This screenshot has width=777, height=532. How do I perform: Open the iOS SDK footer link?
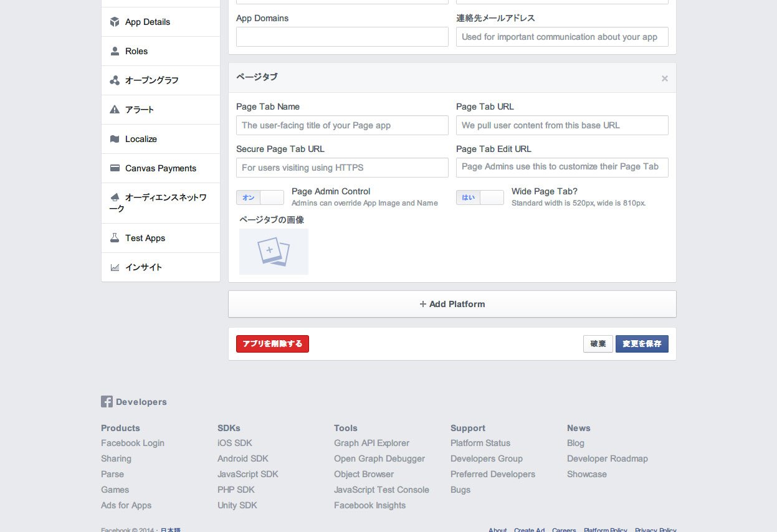pyautogui.click(x=235, y=443)
